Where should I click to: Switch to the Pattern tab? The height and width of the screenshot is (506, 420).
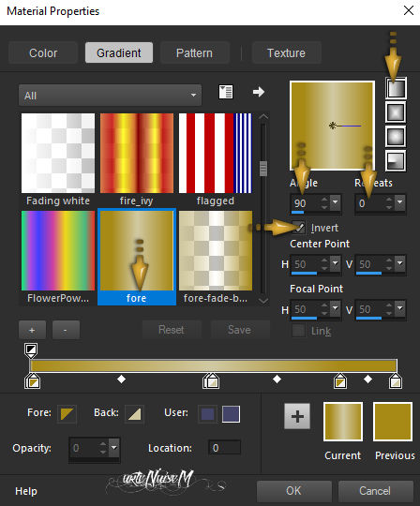pyautogui.click(x=194, y=52)
